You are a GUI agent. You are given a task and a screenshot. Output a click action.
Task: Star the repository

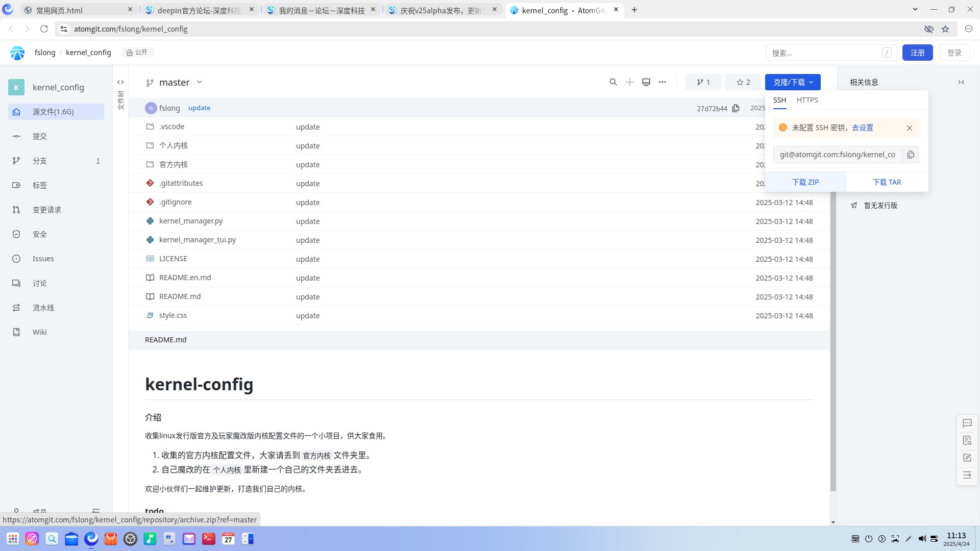click(743, 82)
